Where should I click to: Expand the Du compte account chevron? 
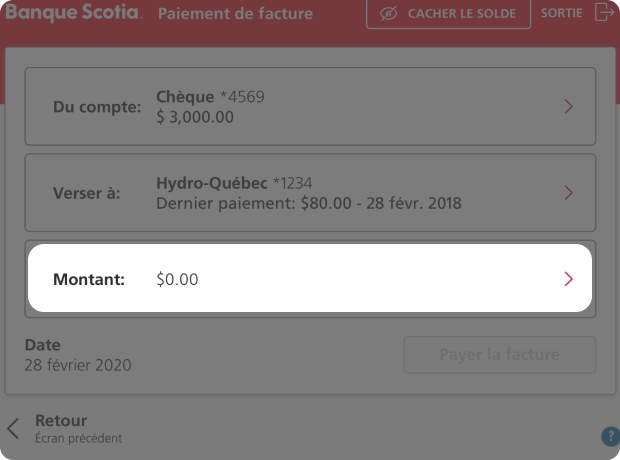point(568,106)
